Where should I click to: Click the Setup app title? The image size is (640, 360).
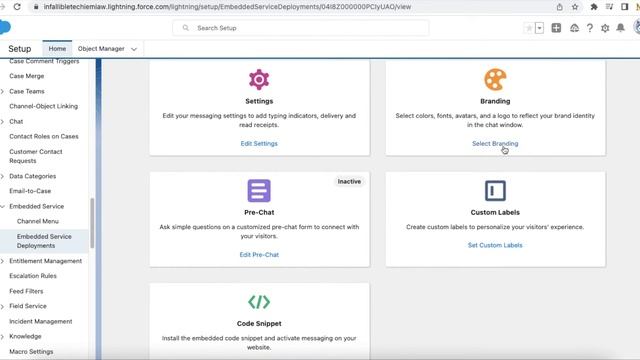20,49
